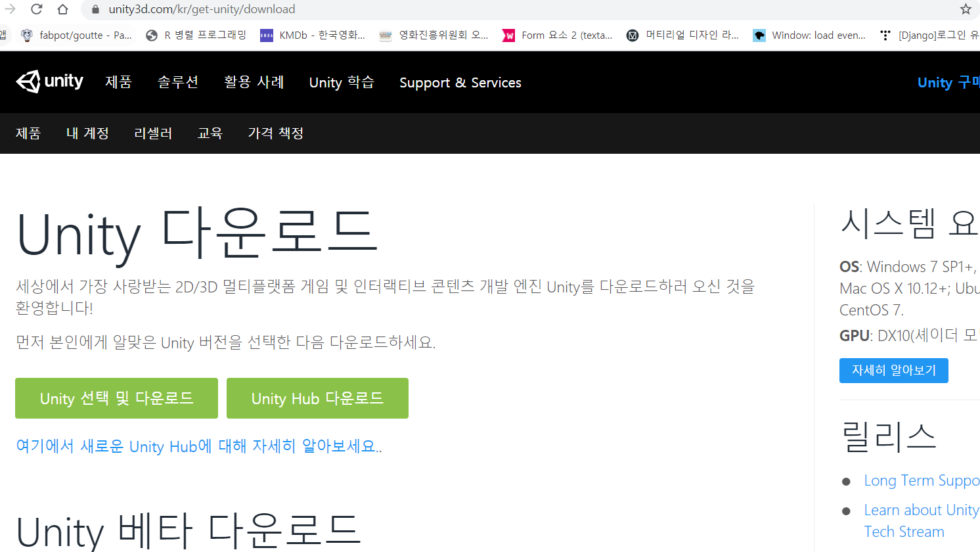Click the GPU requirements text
This screenshot has width=980, height=552.
910,335
